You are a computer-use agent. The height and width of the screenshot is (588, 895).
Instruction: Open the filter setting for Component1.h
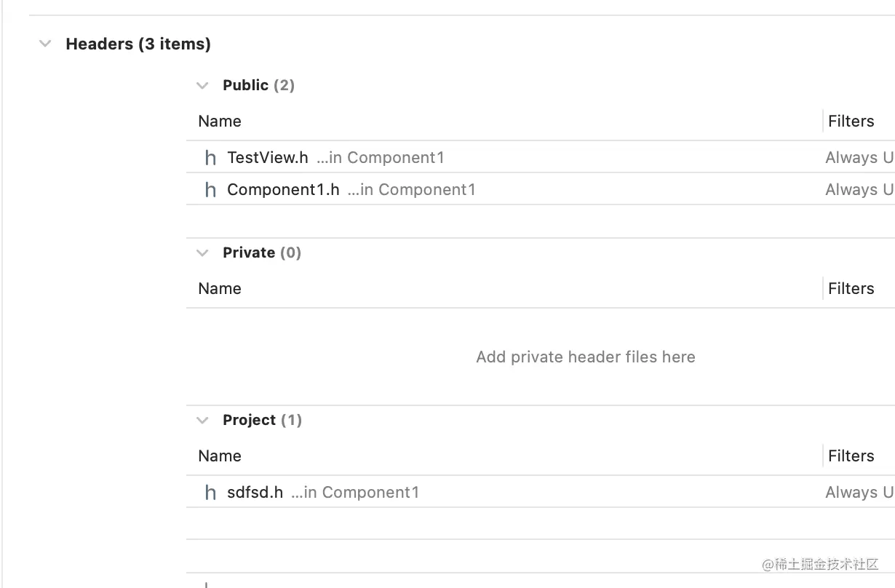click(859, 190)
